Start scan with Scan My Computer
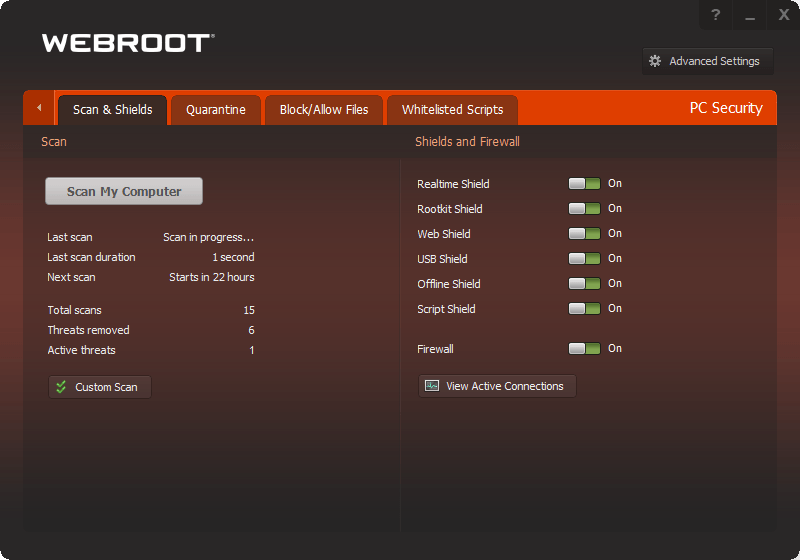The width and height of the screenshot is (800, 560). tap(124, 191)
